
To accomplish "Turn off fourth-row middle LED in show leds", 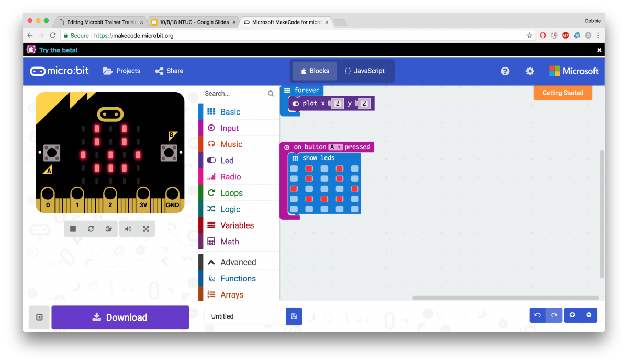I will click(x=324, y=199).
